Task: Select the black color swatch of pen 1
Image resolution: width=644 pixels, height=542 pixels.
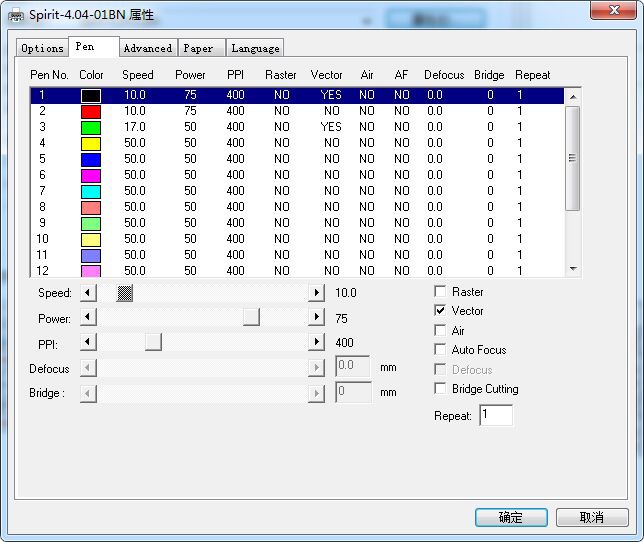Action: pos(91,96)
